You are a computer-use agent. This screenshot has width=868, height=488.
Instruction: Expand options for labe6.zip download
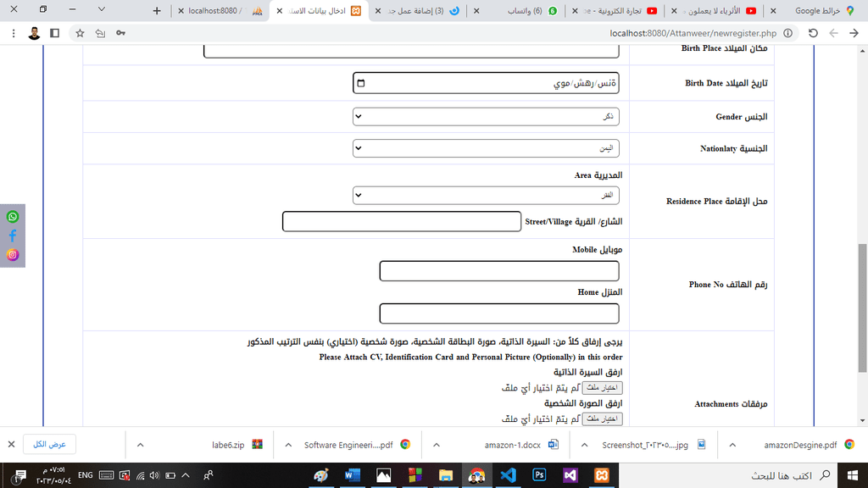(x=140, y=444)
